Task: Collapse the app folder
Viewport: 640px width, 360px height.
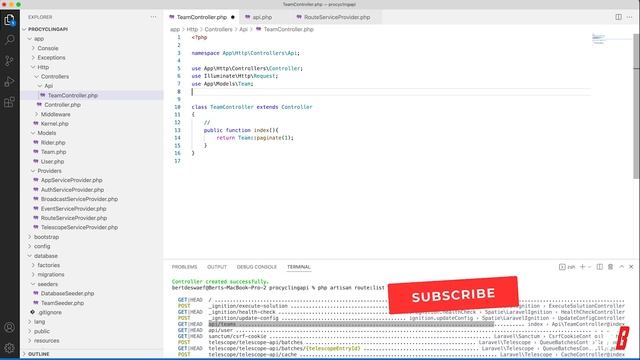Action: (x=39, y=39)
